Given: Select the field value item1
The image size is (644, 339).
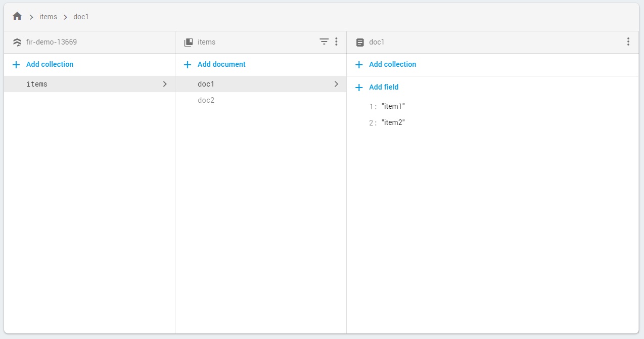Looking at the screenshot, I should pos(394,106).
